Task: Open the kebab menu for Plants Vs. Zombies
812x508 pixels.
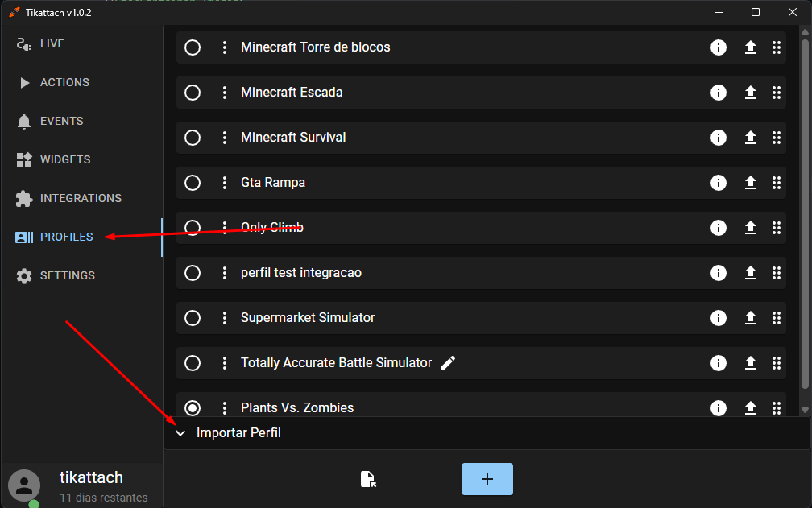Action: [x=224, y=408]
